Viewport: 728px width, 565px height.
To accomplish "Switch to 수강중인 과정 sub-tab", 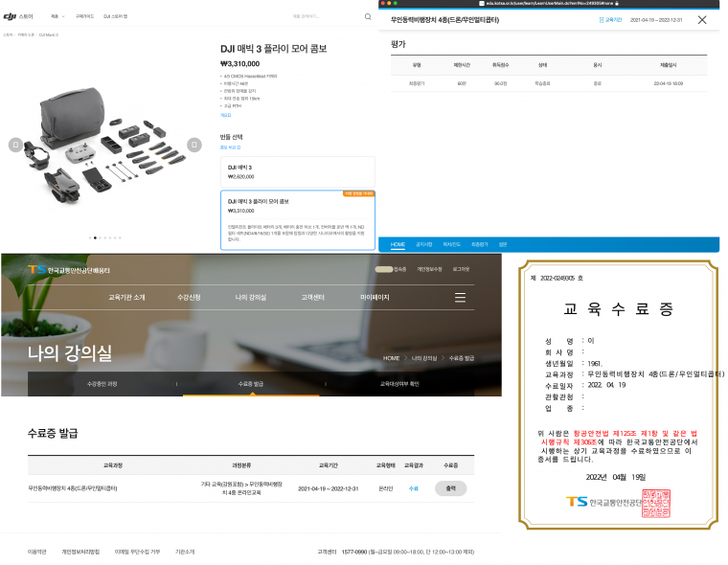I will point(102,384).
